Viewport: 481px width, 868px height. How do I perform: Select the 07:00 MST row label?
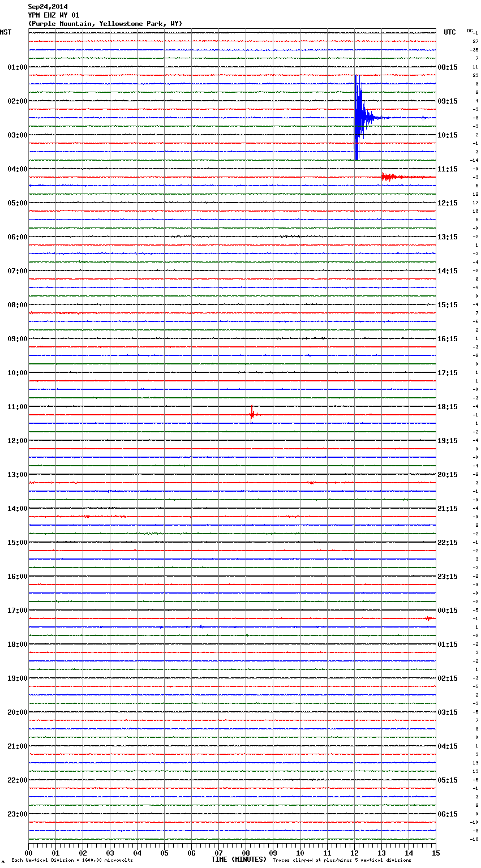pyautogui.click(x=17, y=271)
